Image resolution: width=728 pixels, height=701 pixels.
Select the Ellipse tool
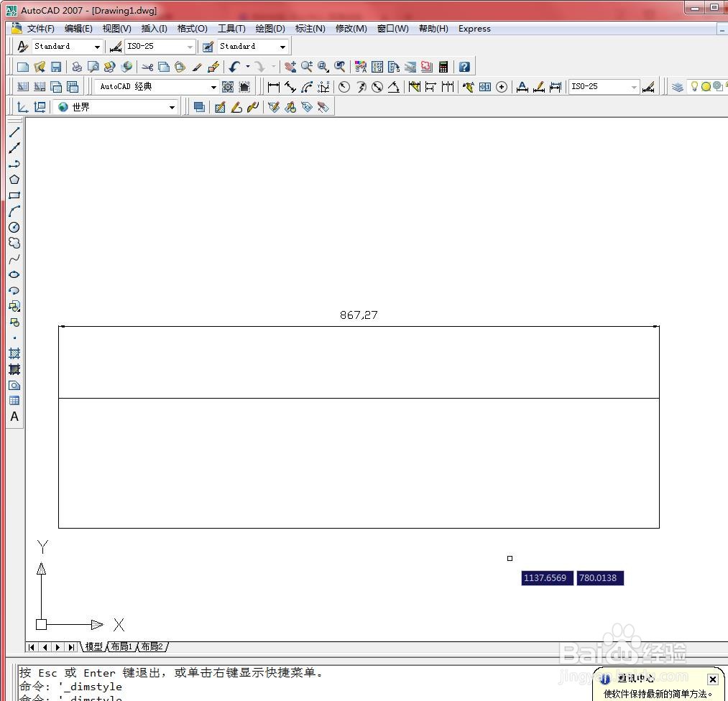click(14, 274)
